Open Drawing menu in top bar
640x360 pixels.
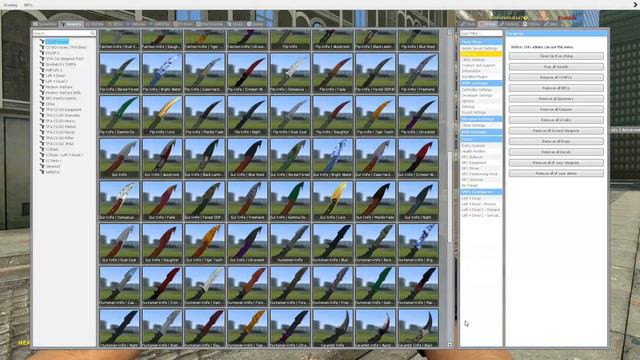pyautogui.click(x=10, y=5)
